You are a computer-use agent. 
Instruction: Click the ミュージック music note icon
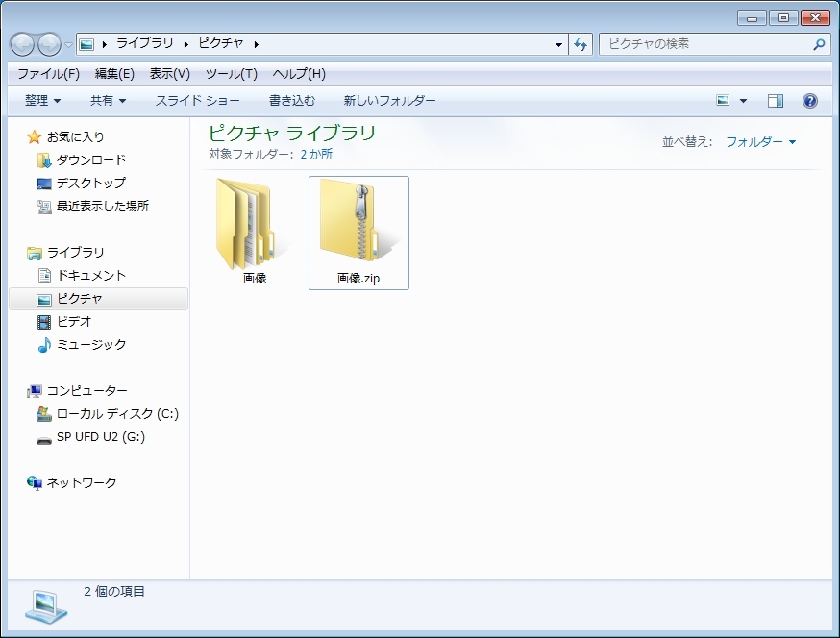[x=44, y=345]
